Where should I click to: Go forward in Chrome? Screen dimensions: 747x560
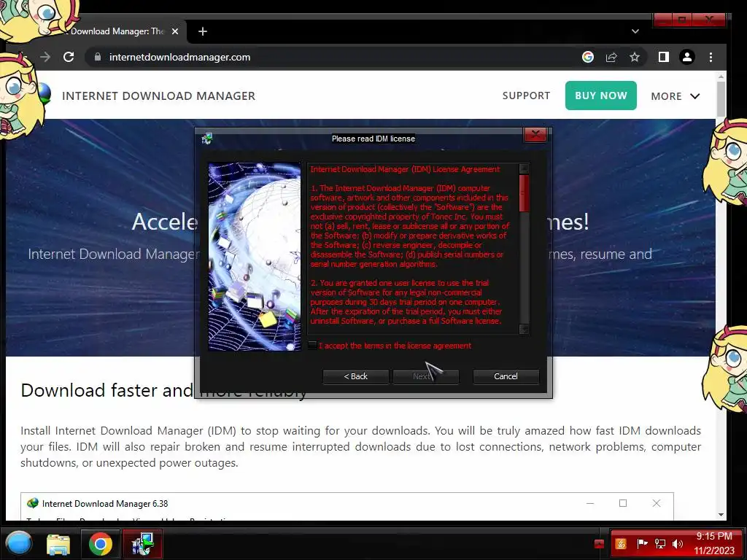click(x=45, y=57)
